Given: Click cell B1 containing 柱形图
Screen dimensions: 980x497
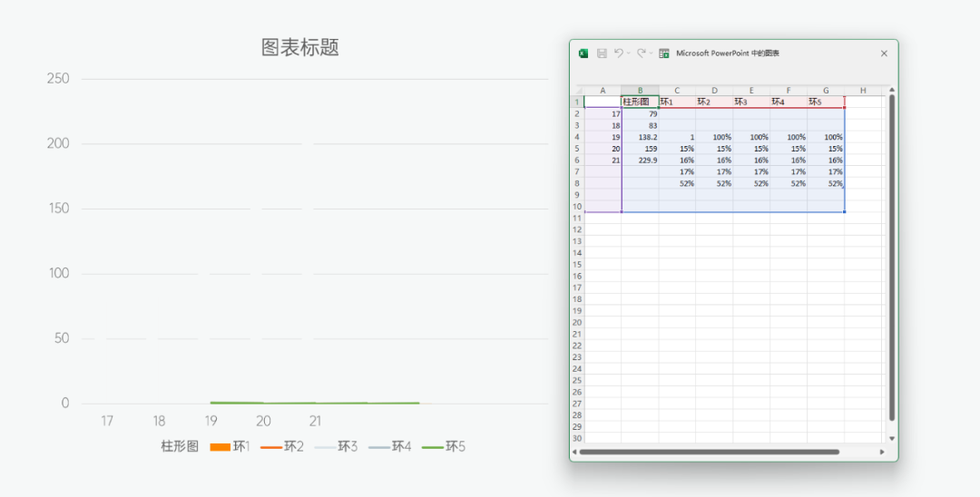Looking at the screenshot, I should click(x=640, y=102).
